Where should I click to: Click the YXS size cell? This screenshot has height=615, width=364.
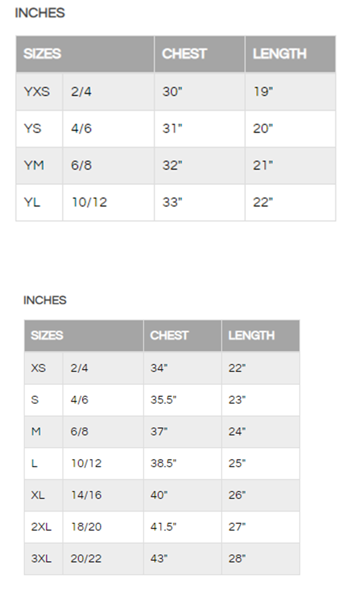(x=39, y=92)
